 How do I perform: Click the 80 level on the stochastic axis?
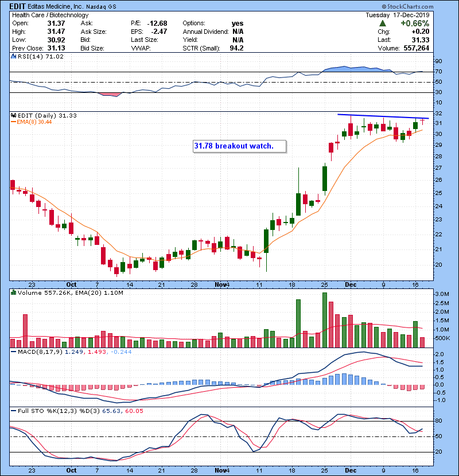pos(438,421)
